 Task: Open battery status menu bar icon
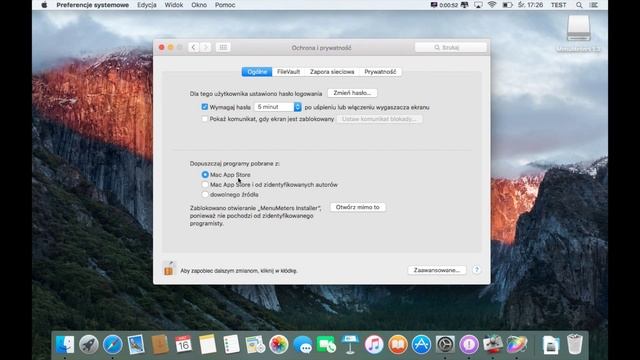[x=507, y=5]
